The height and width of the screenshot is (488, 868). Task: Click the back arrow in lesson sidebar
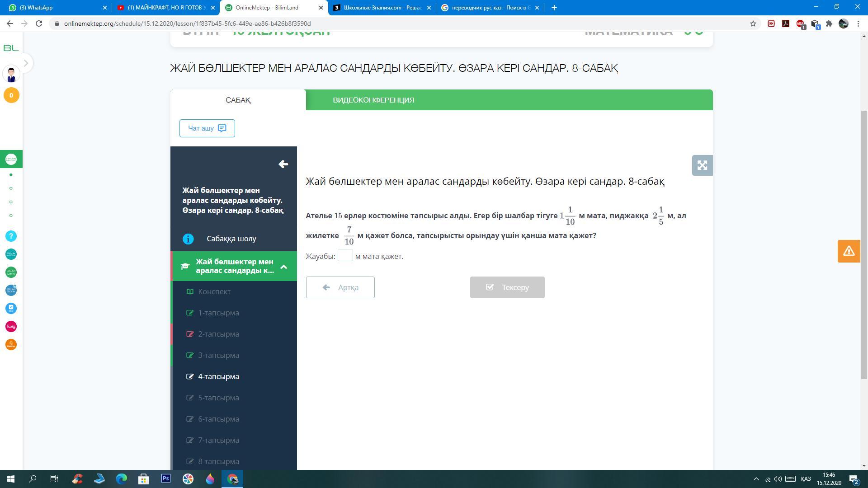pos(283,164)
